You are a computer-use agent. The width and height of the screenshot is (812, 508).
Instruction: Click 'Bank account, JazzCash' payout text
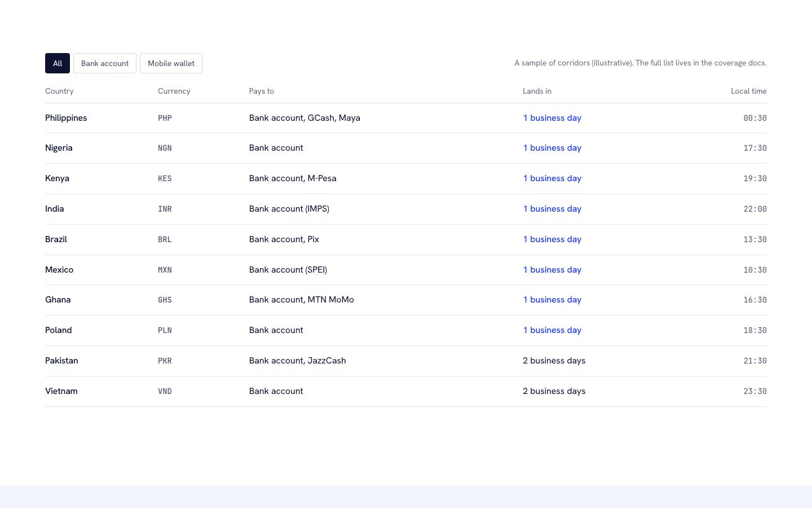coord(298,361)
